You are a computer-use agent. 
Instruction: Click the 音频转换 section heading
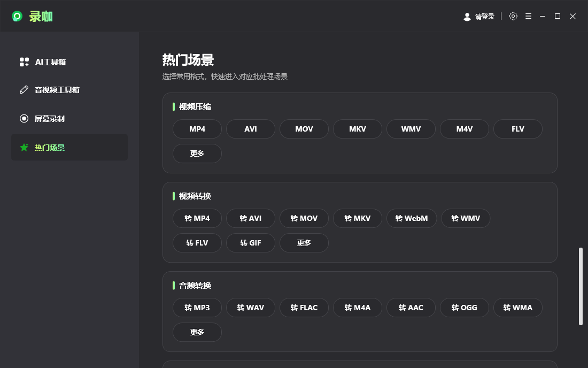[195, 286]
